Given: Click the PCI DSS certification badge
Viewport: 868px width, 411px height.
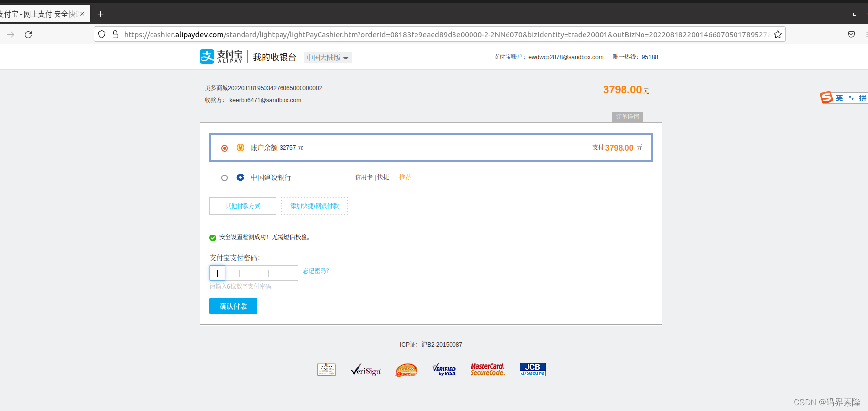Looking at the screenshot, I should click(x=406, y=371).
